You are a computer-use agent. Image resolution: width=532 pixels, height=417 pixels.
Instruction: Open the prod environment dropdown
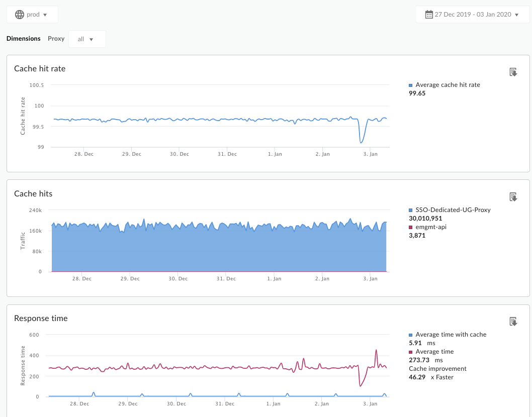[33, 15]
